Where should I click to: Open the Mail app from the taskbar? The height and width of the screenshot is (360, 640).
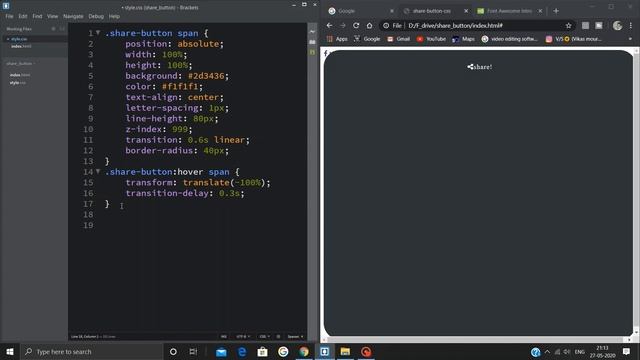[x=221, y=351]
